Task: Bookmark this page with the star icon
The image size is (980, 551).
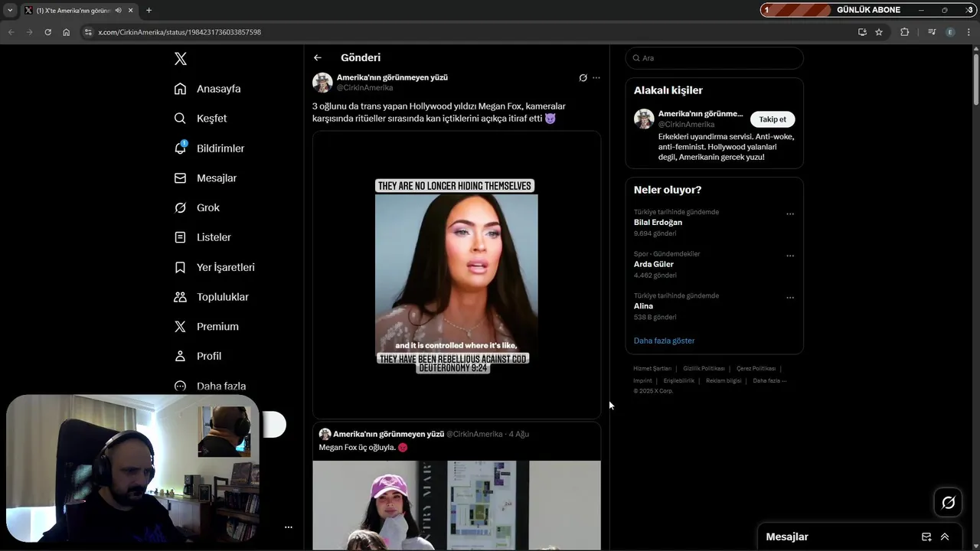Action: coord(879,32)
